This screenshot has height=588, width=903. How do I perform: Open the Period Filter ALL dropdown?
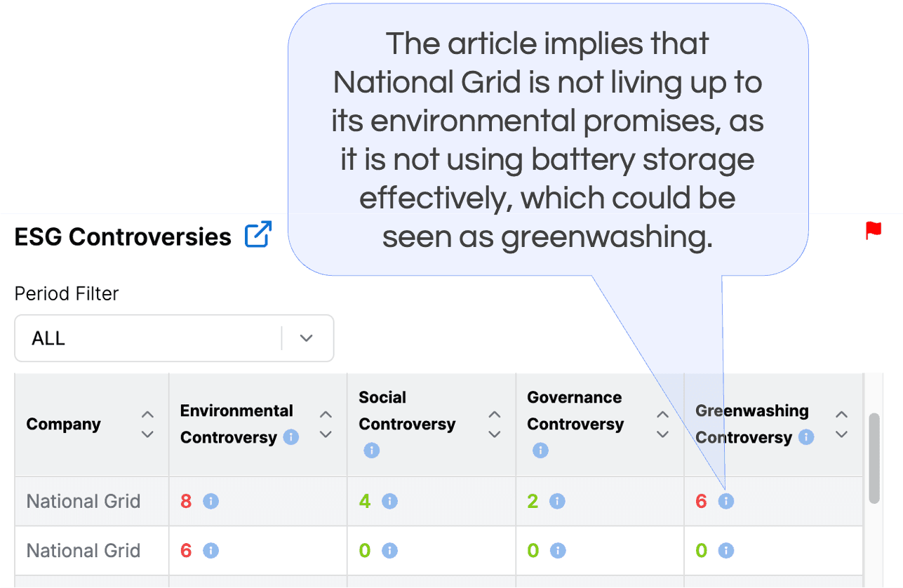pyautogui.click(x=174, y=338)
